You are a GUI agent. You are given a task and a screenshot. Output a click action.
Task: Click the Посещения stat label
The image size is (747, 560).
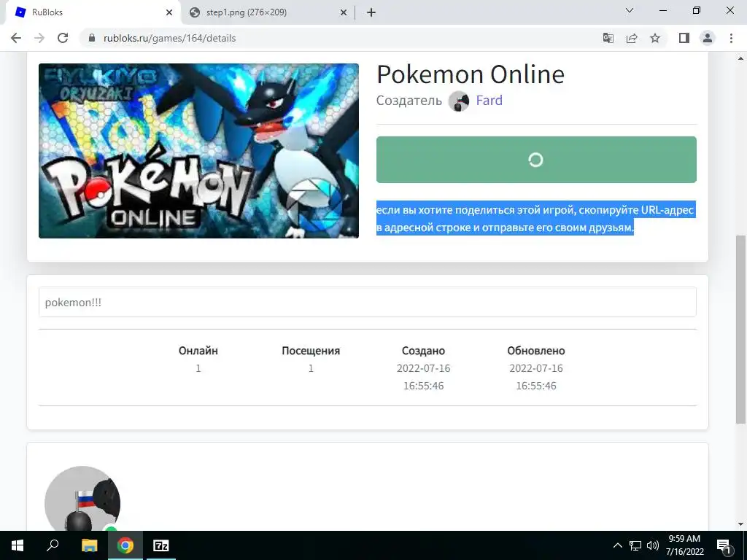click(x=311, y=351)
